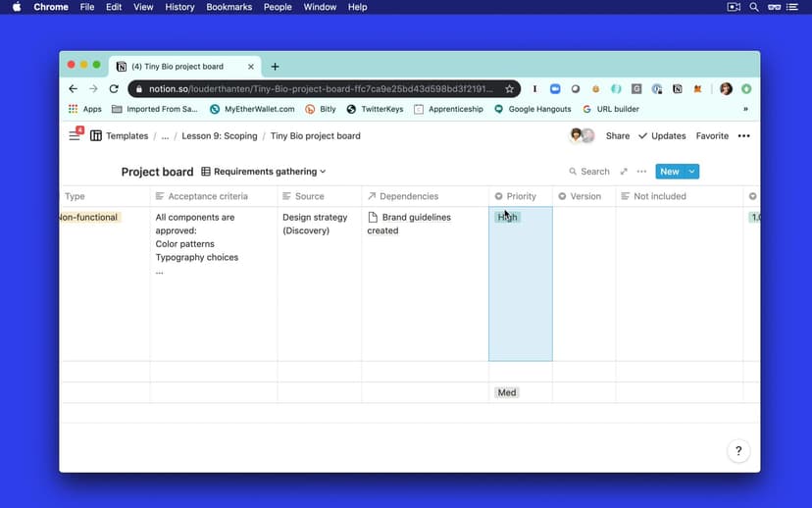Screen dimensions: 812x508
Task: Toggle Favorite for this page
Action: point(712,136)
